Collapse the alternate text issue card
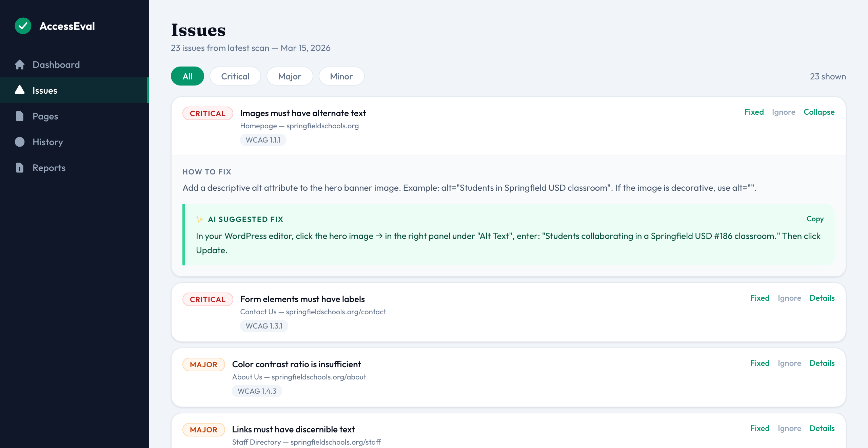The image size is (868, 448). [819, 112]
